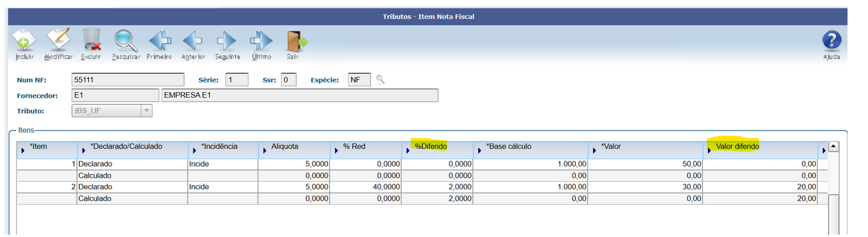Click the Excluir trash icon
This screenshot has width=868, height=237.
tap(91, 41)
